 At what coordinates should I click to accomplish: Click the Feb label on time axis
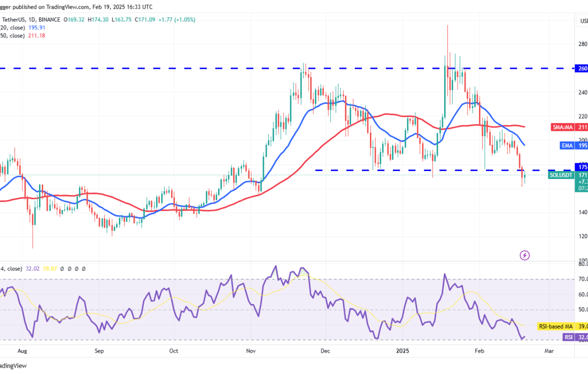pos(479,351)
